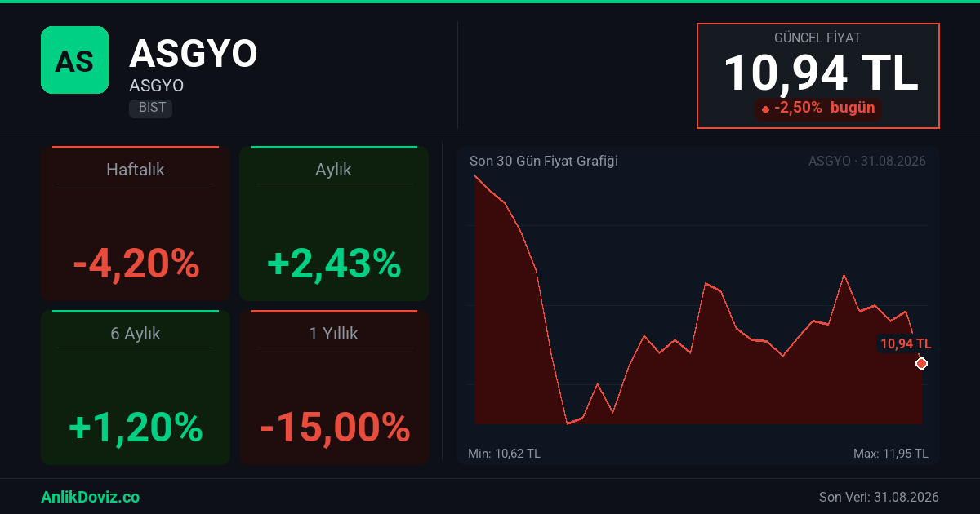This screenshot has width=980, height=514.
Task: Click the red endpoint marker on chart
Action: [921, 363]
